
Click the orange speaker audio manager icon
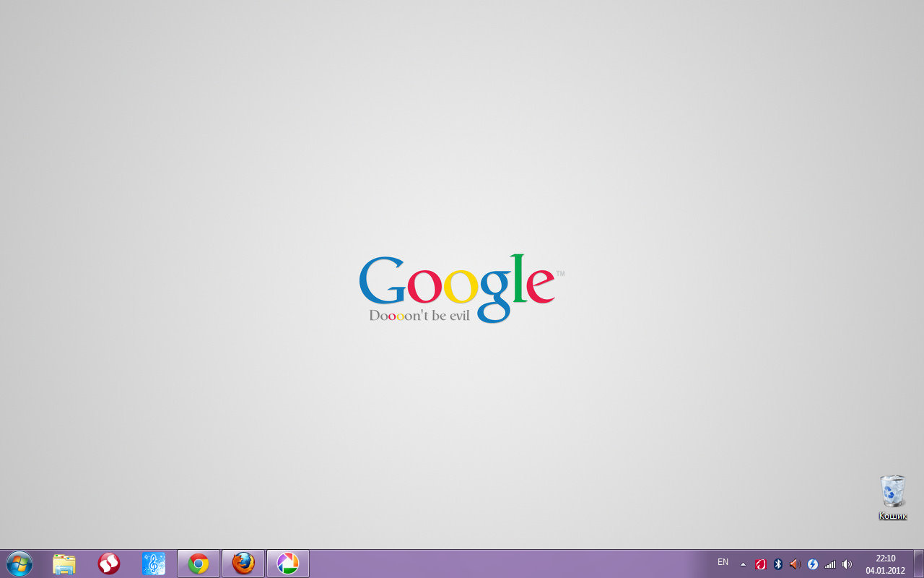click(x=795, y=564)
